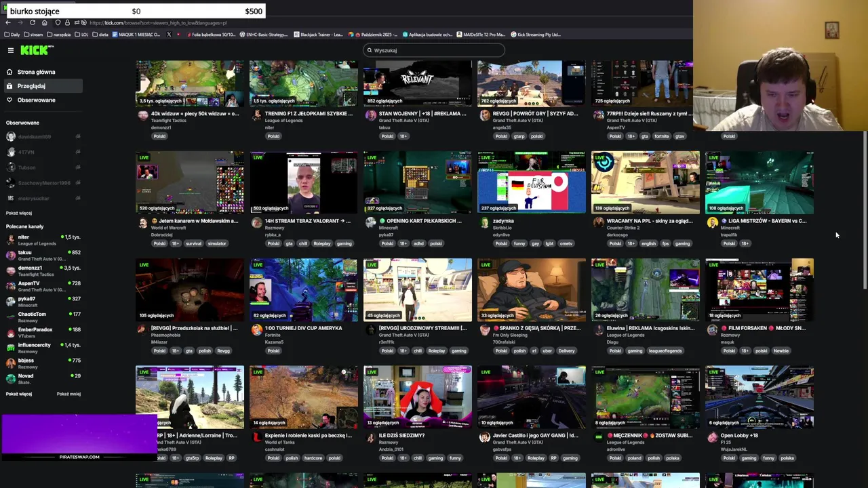This screenshot has width=868, height=488.
Task: Open AspenTV in recommended channels sidebar
Action: click(43, 286)
